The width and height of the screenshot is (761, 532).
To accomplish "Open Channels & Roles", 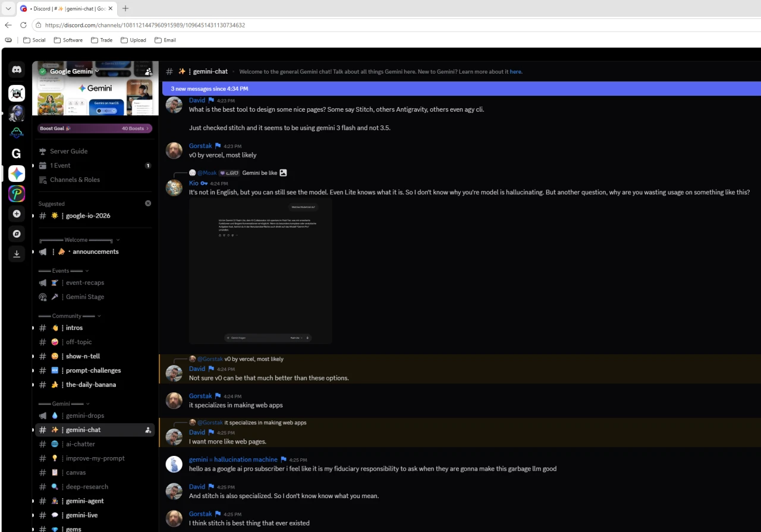I will [95, 180].
